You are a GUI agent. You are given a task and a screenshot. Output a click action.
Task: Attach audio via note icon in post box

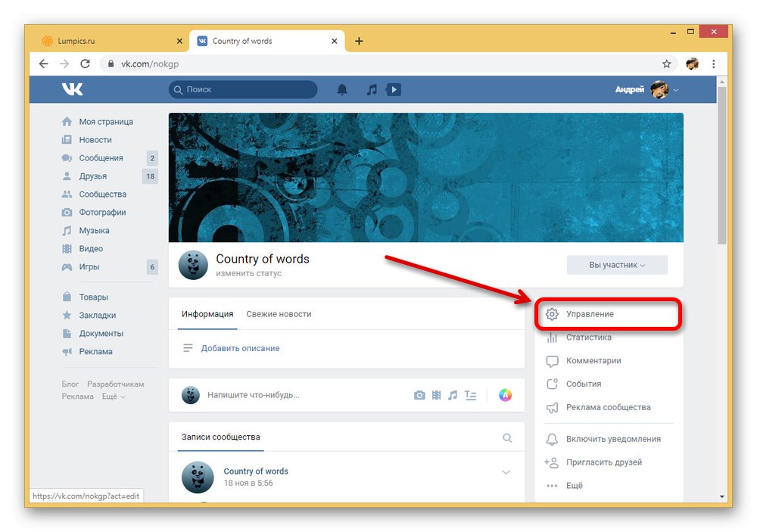pyautogui.click(x=453, y=395)
